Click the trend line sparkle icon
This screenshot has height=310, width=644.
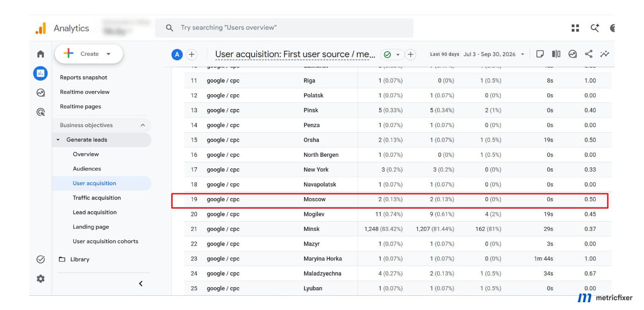[605, 54]
